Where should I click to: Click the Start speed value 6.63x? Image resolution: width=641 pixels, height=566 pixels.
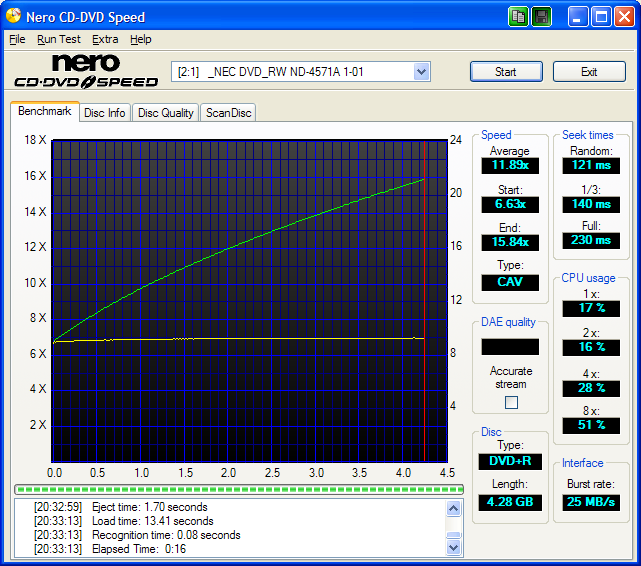[510, 204]
